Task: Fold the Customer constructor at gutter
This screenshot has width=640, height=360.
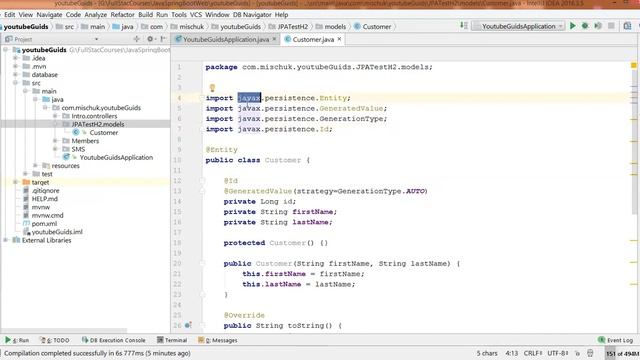Action: [202, 263]
